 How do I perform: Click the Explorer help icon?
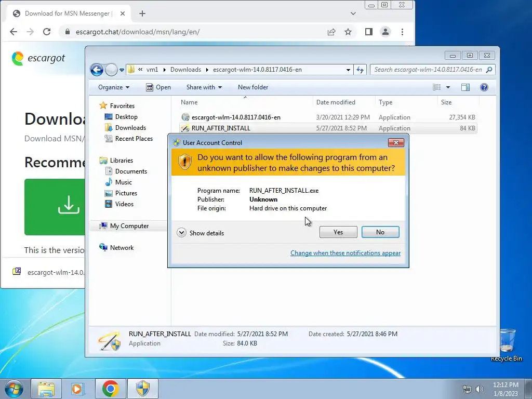(x=484, y=87)
